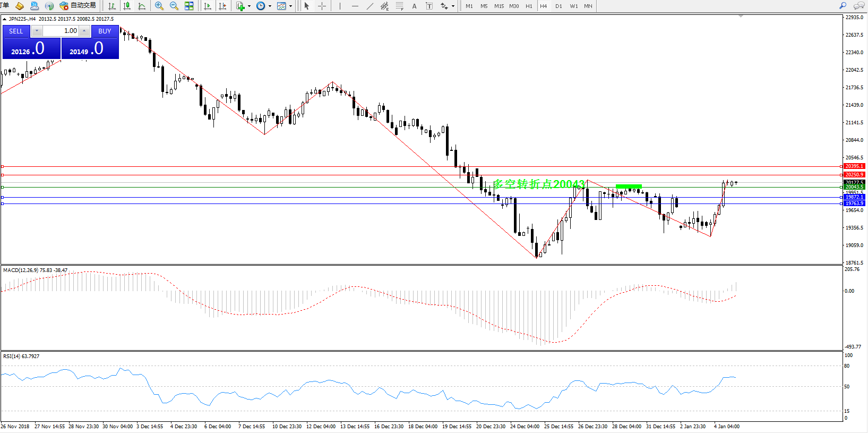868x433 pixels.
Task: Open the indicators list dropdown arrow
Action: pyautogui.click(x=250, y=6)
